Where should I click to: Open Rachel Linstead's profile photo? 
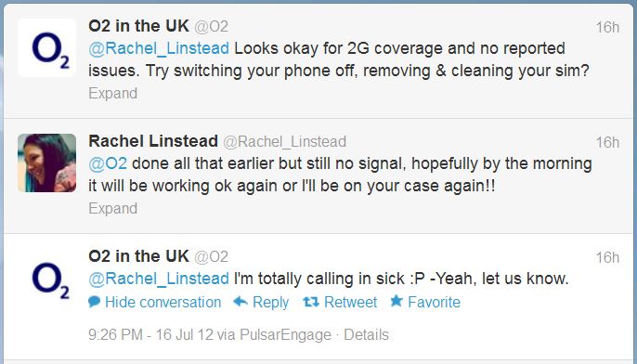[x=46, y=162]
